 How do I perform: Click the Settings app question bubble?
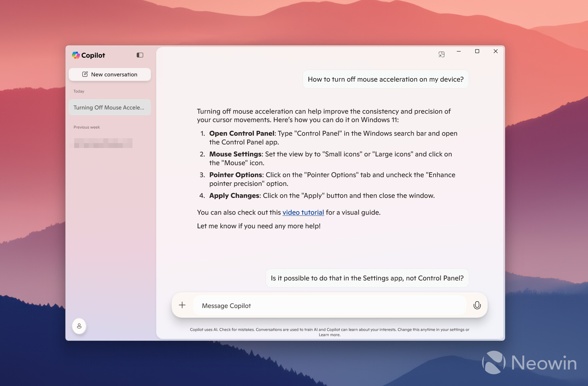click(367, 278)
